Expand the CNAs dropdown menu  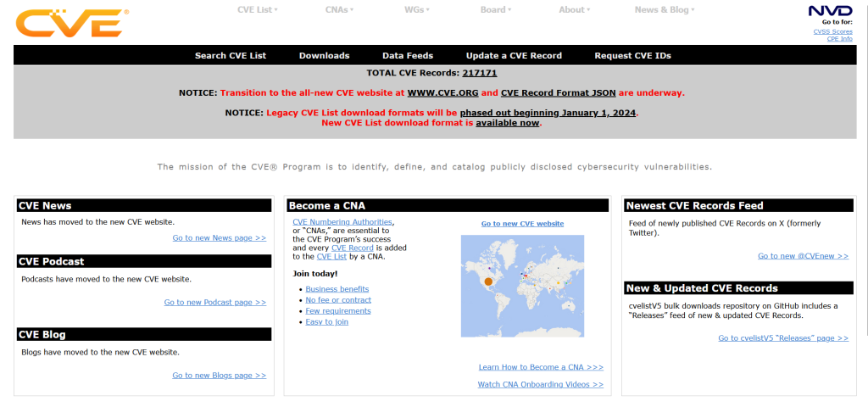339,9
